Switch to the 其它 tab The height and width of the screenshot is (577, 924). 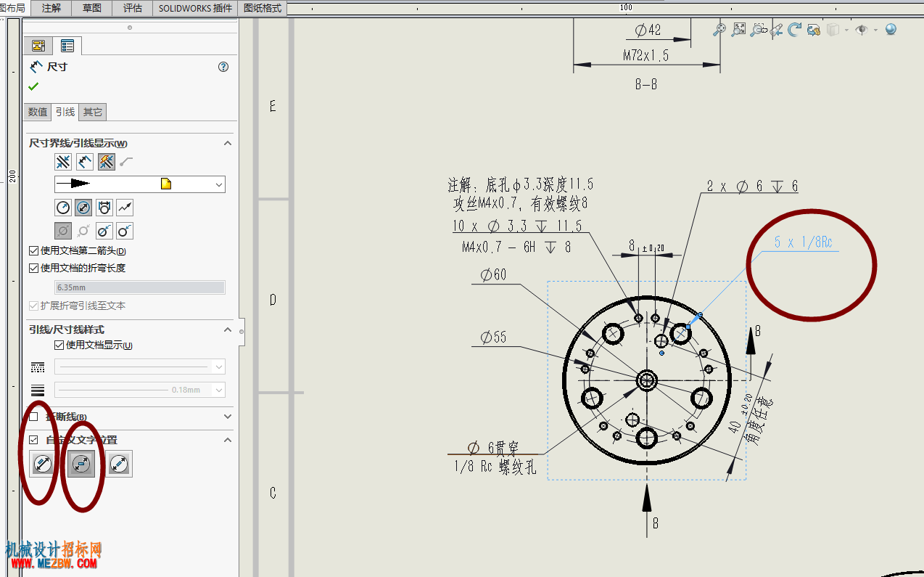pos(93,112)
